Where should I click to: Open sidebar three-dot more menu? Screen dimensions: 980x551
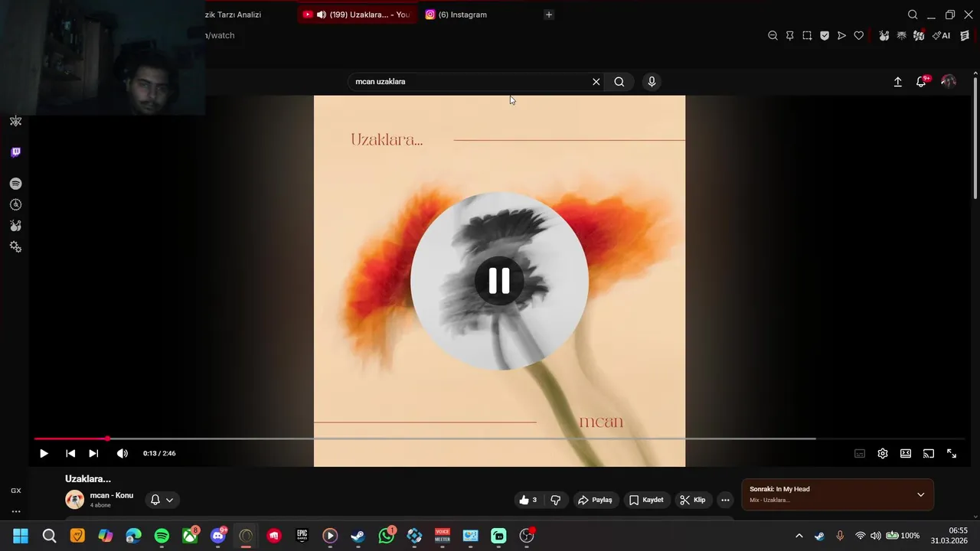click(15, 511)
